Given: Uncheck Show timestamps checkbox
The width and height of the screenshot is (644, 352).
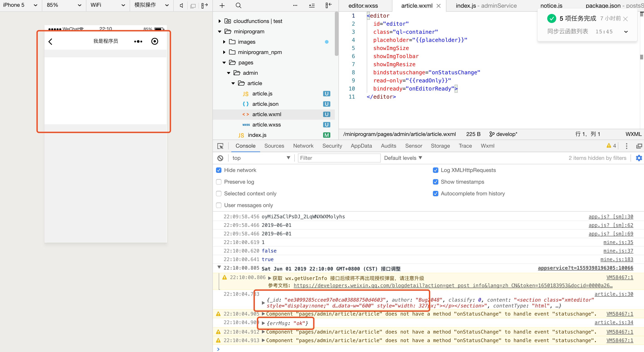Looking at the screenshot, I should 435,182.
